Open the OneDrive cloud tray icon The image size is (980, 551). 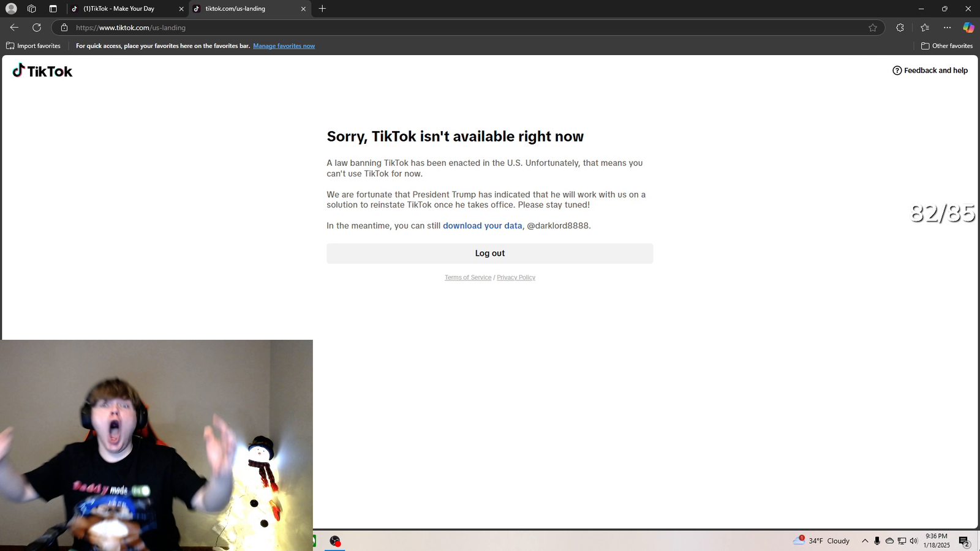pyautogui.click(x=889, y=541)
